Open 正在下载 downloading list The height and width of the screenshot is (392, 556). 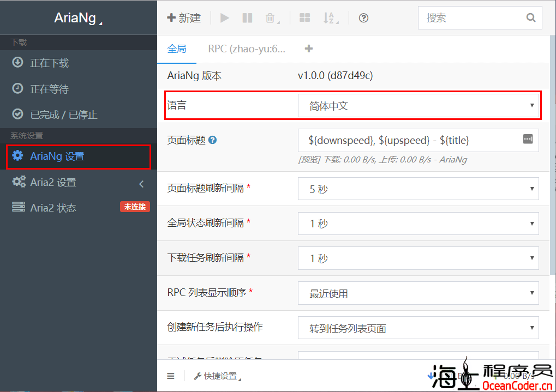[x=78, y=63]
